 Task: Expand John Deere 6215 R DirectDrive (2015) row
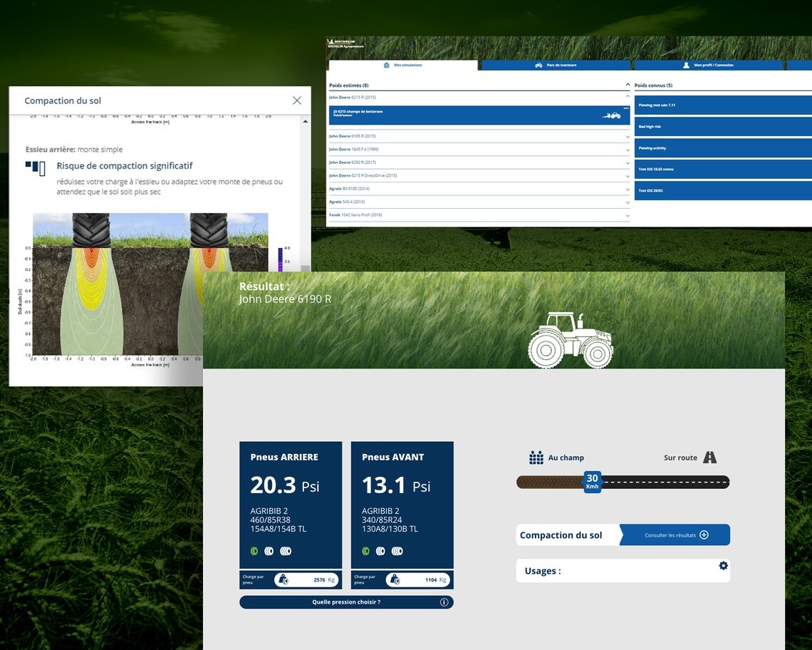click(x=628, y=176)
